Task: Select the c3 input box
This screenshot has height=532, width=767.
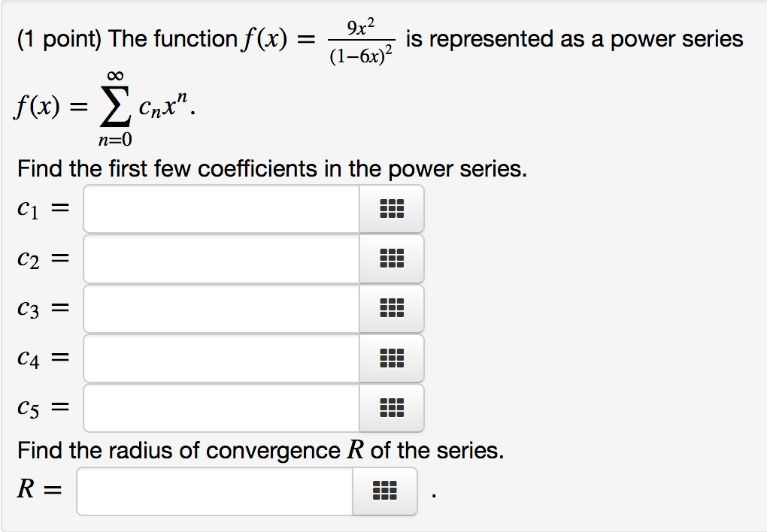Action: point(222,308)
